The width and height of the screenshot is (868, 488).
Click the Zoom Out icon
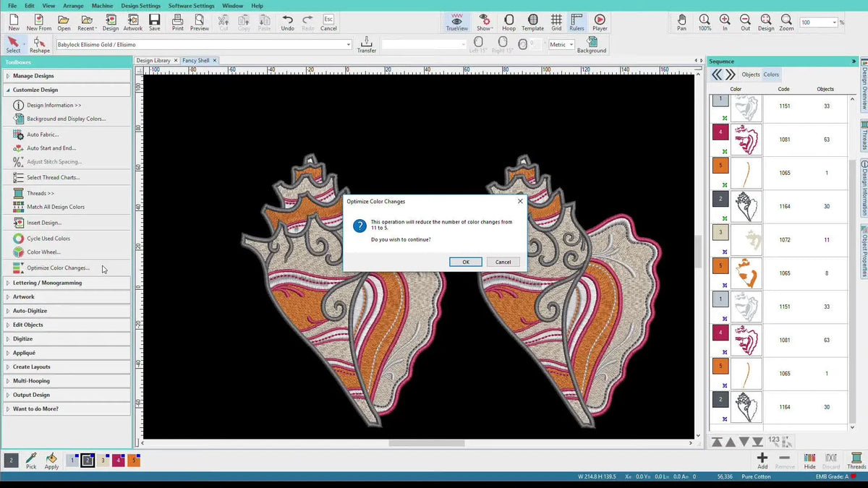coord(745,22)
